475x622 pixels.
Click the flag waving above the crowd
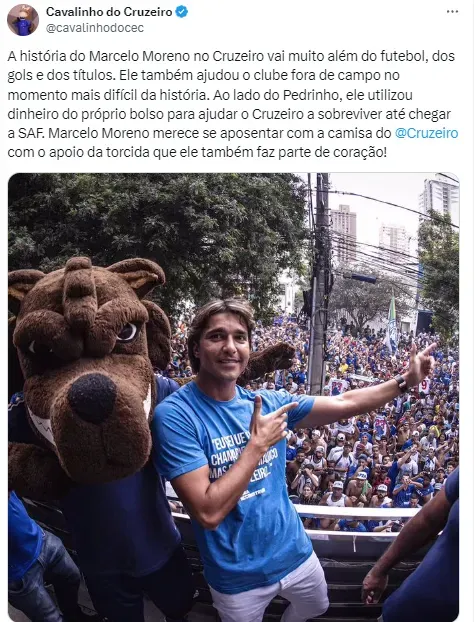pyautogui.click(x=391, y=325)
